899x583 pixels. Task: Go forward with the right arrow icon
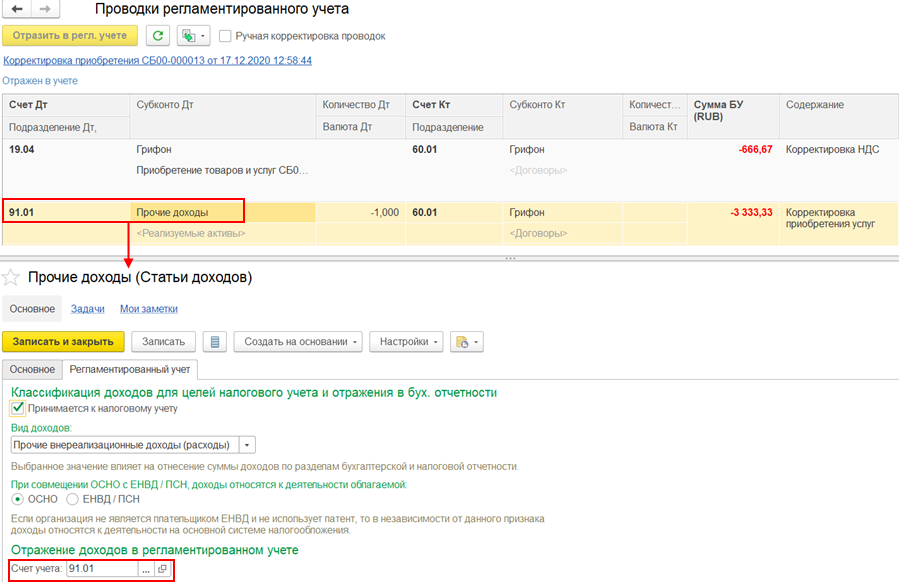[x=45, y=9]
